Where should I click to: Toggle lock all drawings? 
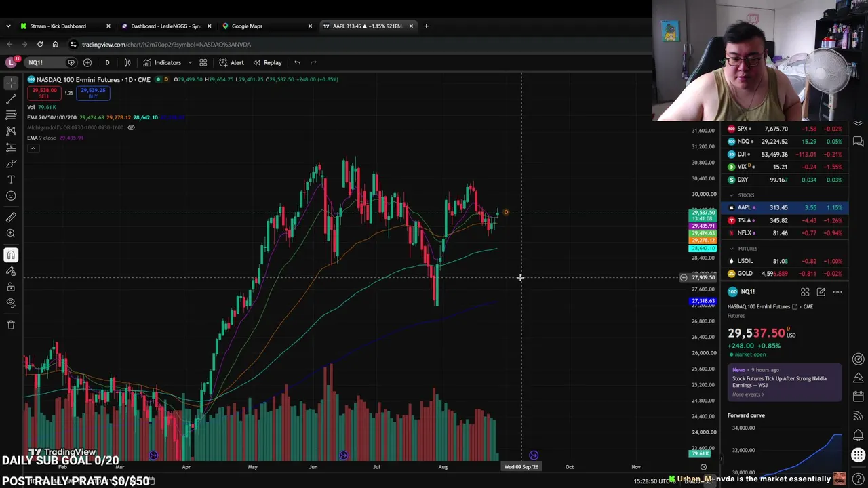coord(11,287)
